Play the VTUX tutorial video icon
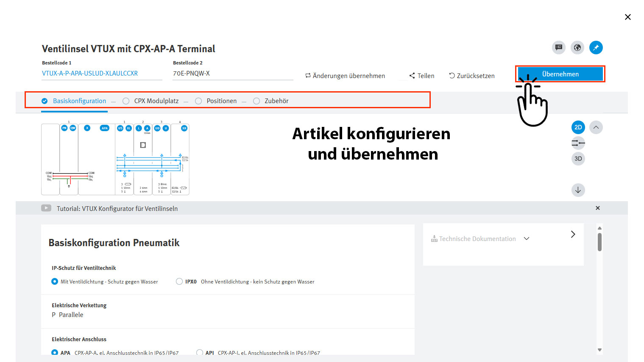This screenshot has width=644, height=362. pos(46,208)
